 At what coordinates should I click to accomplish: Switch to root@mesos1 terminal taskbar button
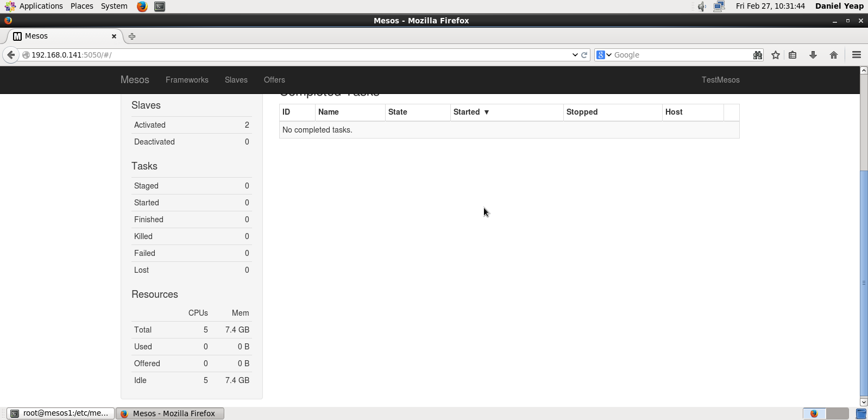click(x=61, y=413)
